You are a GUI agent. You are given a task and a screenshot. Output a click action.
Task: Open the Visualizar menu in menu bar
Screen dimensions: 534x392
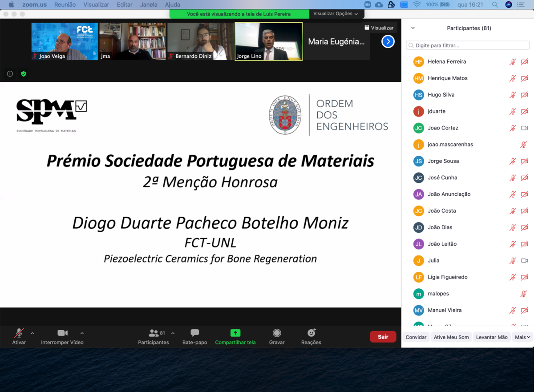pos(96,4)
